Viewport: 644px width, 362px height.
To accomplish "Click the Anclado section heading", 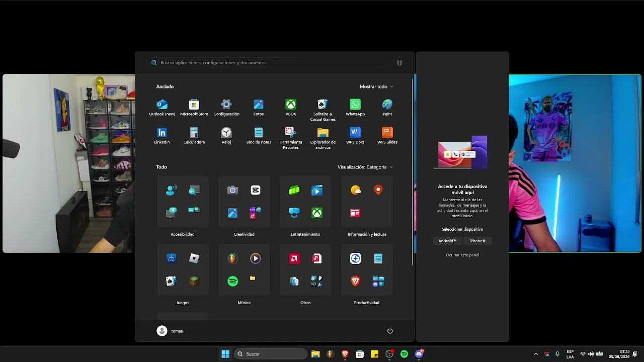I will [x=165, y=86].
